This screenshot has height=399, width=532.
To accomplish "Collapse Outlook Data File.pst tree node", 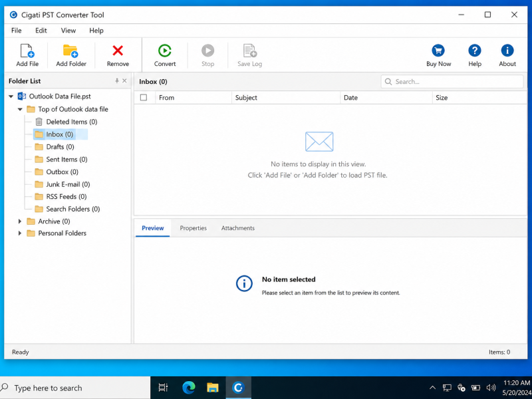I will (11, 96).
